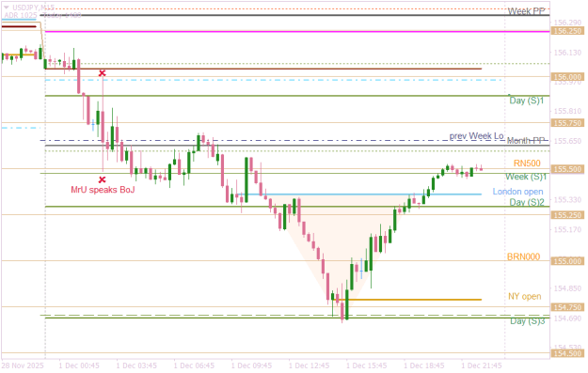Click the 154.750 price tag on axis
588x373 pixels.
(x=567, y=307)
